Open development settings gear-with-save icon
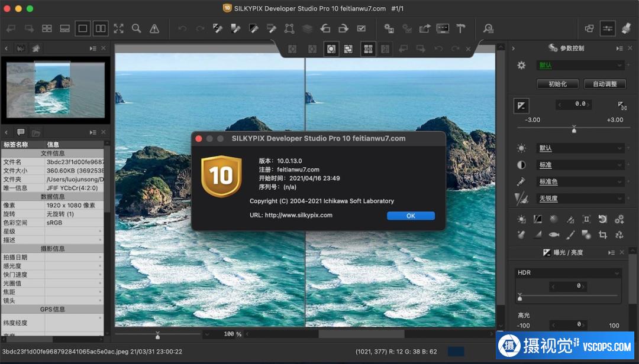This screenshot has height=364, width=639. coord(389,28)
